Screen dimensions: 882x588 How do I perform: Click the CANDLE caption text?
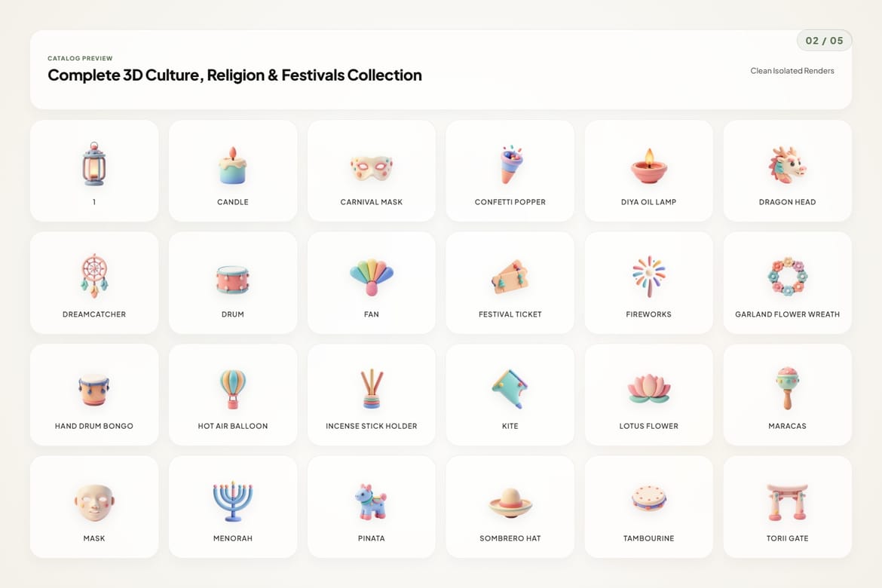pyautogui.click(x=233, y=202)
